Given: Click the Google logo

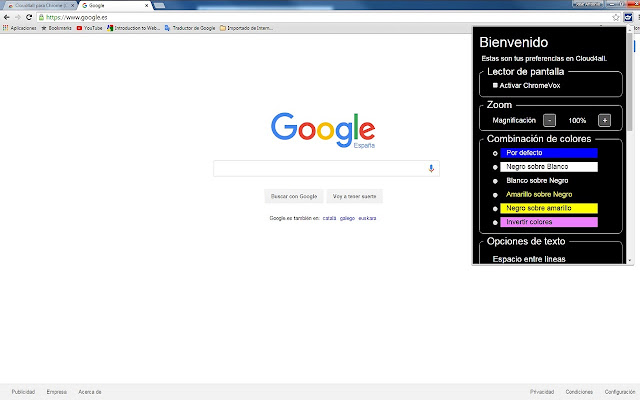Looking at the screenshot, I should [323, 130].
